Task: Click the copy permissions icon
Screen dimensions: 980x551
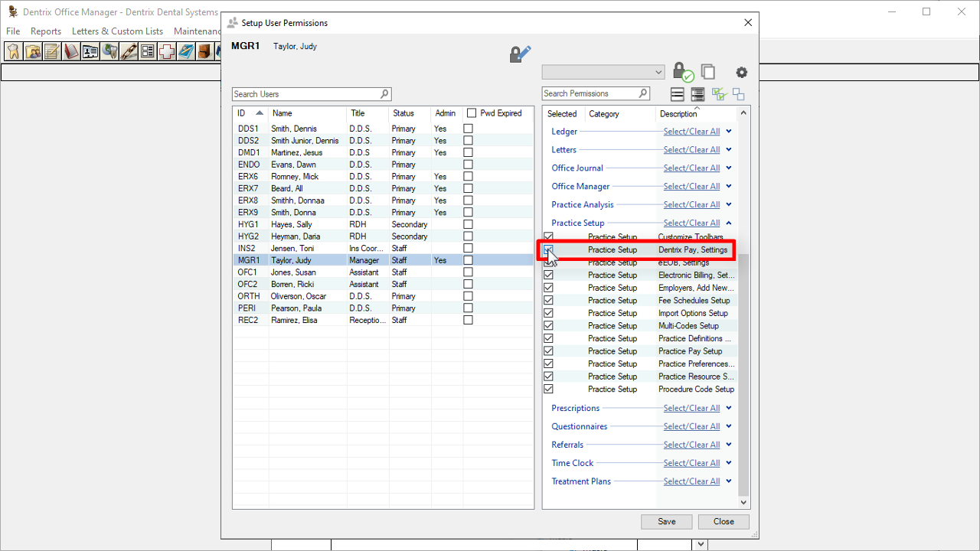Action: pyautogui.click(x=708, y=72)
